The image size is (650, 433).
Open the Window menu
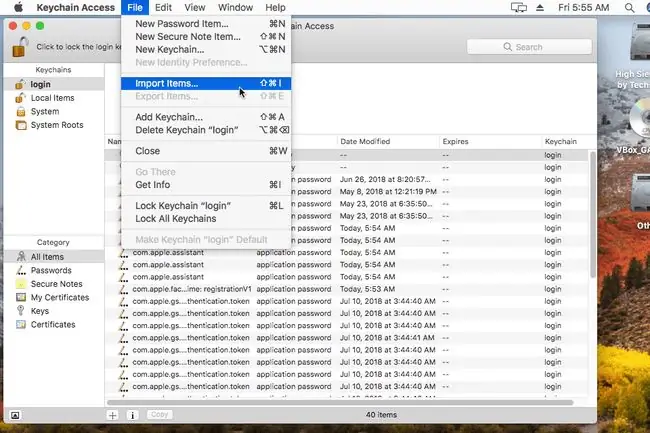pos(235,7)
